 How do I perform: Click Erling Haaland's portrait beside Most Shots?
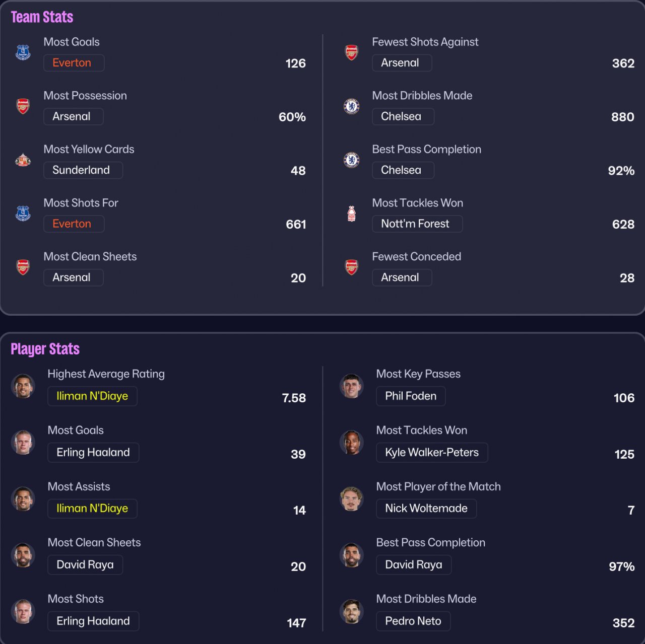pyautogui.click(x=23, y=611)
